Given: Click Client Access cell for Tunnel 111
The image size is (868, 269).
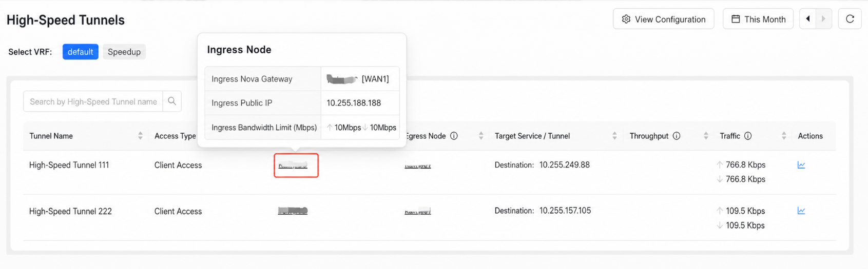Looking at the screenshot, I should (178, 165).
